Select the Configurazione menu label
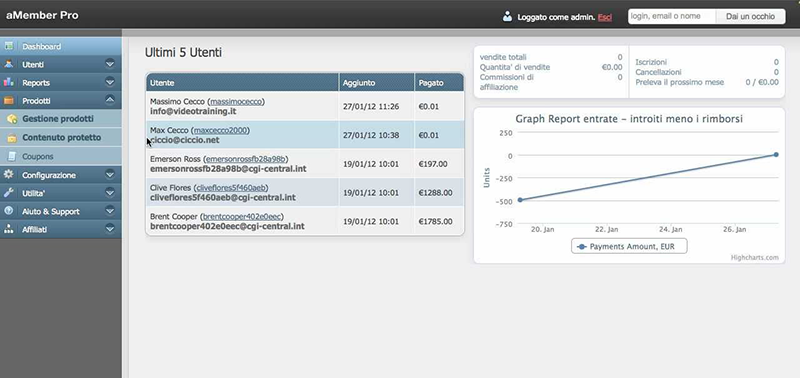The width and height of the screenshot is (800, 378). pyautogui.click(x=49, y=175)
